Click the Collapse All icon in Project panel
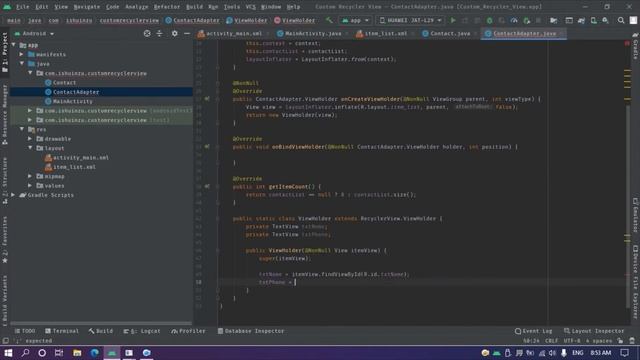 pyautogui.click(x=160, y=33)
